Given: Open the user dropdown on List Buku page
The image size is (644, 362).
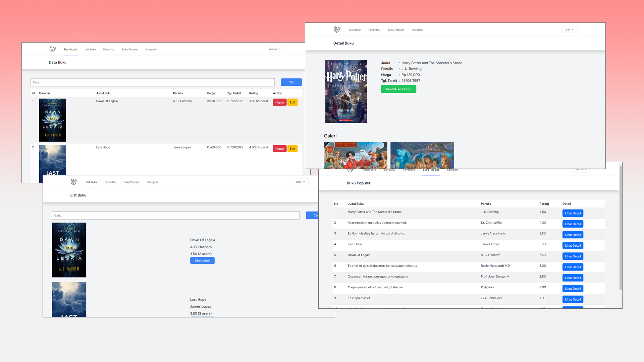Looking at the screenshot, I should point(301,182).
